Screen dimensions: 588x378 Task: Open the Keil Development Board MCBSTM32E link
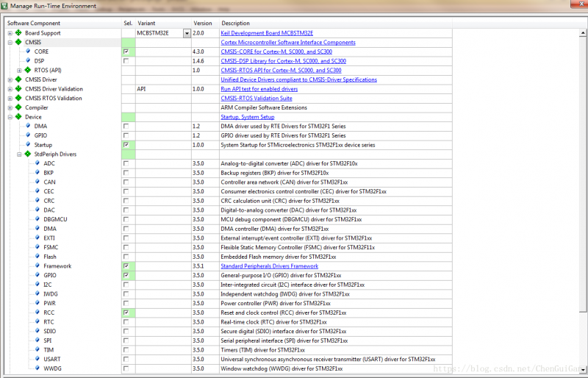[267, 33]
